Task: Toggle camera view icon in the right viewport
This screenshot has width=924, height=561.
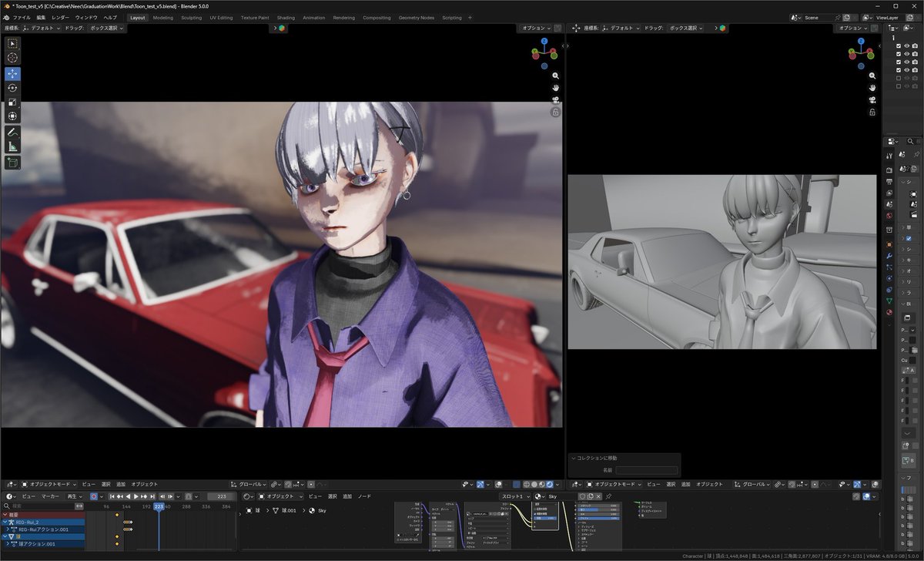Action: 872,99
